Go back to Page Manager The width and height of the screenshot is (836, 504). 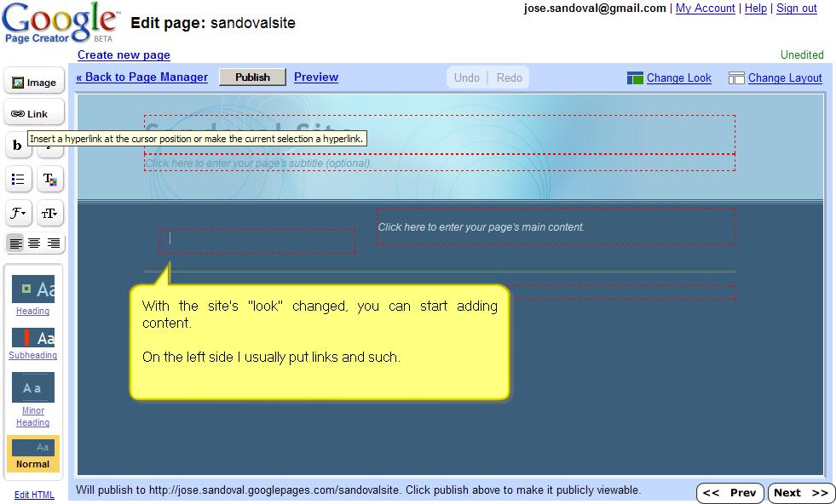141,77
